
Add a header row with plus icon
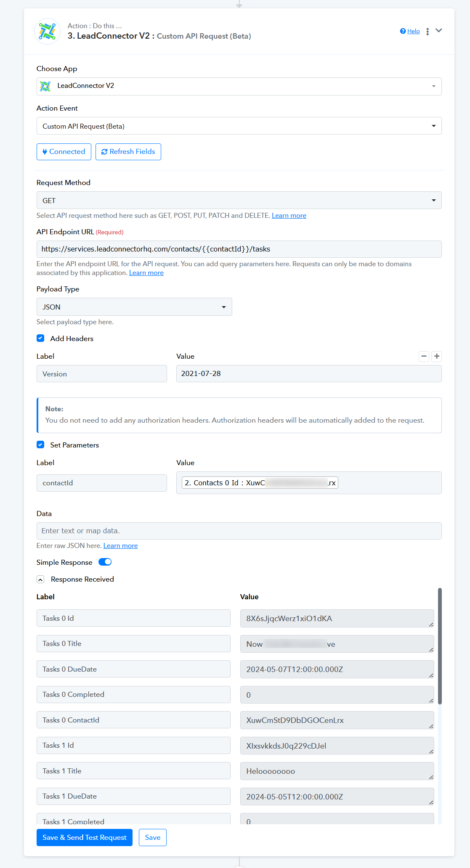pos(437,357)
